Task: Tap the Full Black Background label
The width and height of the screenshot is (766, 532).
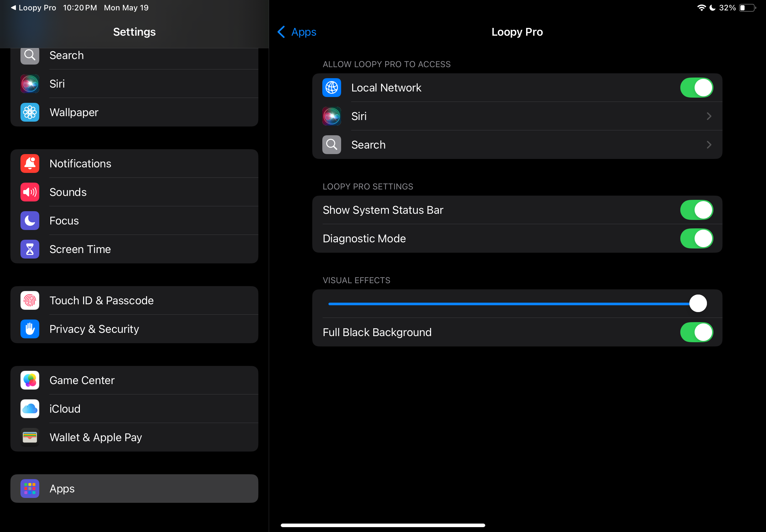Action: 377,332
